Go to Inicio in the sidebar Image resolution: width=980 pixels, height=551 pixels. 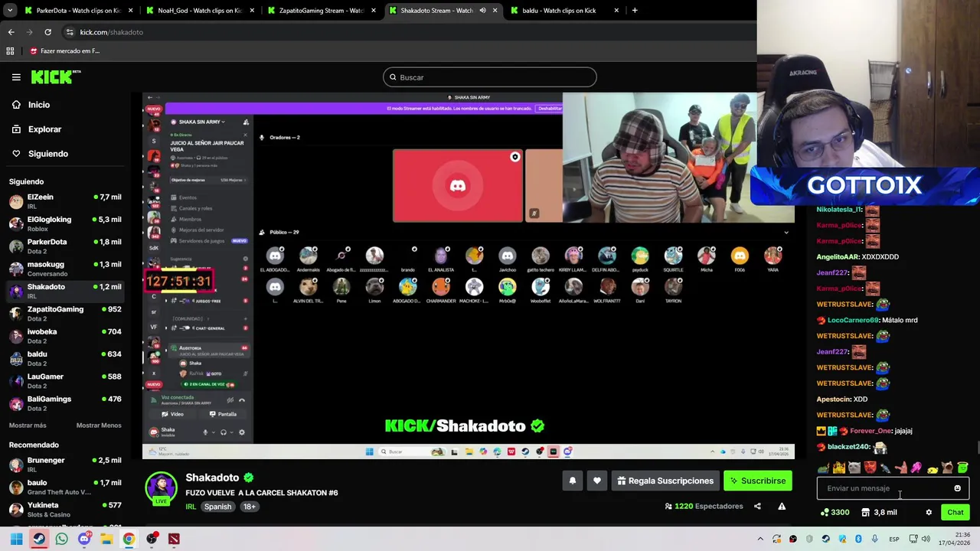tap(38, 105)
